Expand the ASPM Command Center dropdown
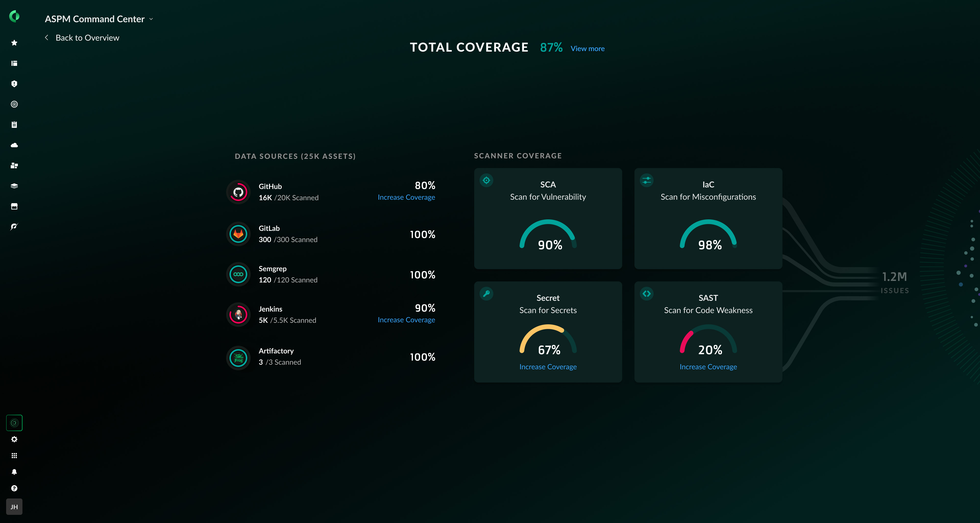This screenshot has height=523, width=980. [x=151, y=19]
